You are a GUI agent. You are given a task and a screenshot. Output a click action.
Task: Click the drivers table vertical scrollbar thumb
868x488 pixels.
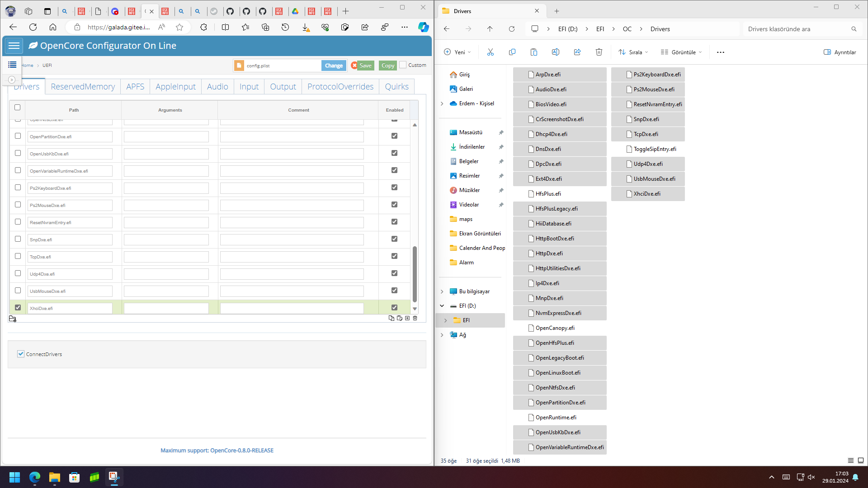click(415, 273)
